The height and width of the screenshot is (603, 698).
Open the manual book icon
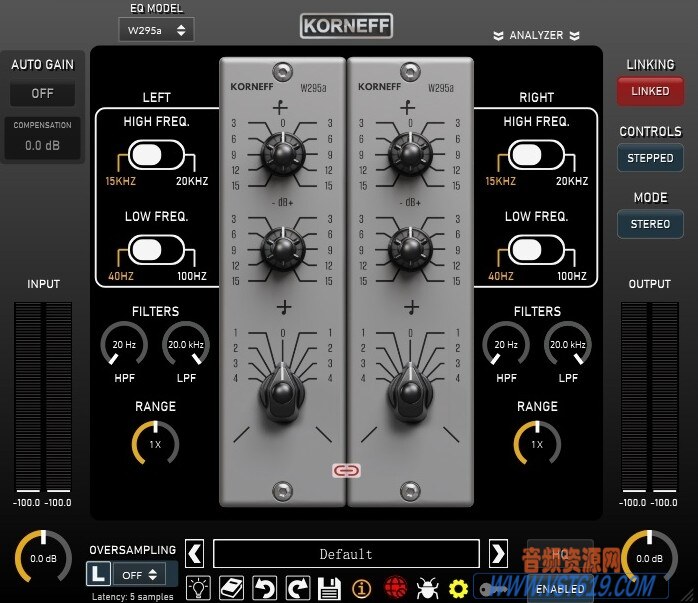click(231, 588)
